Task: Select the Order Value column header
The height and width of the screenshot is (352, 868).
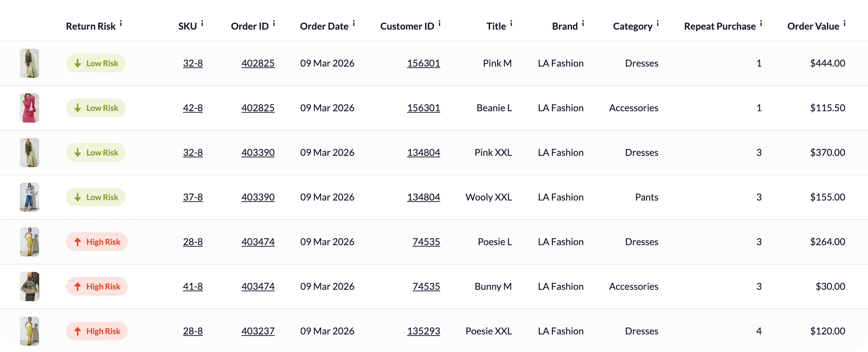Action: [x=813, y=26]
